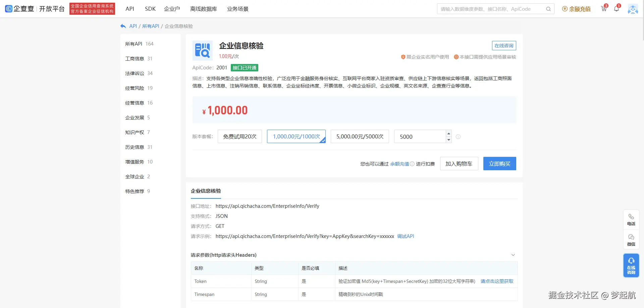Screen dimensions: 644x308
Task: Click the info icon next to 余额充值 link
Action: tap(412, 164)
